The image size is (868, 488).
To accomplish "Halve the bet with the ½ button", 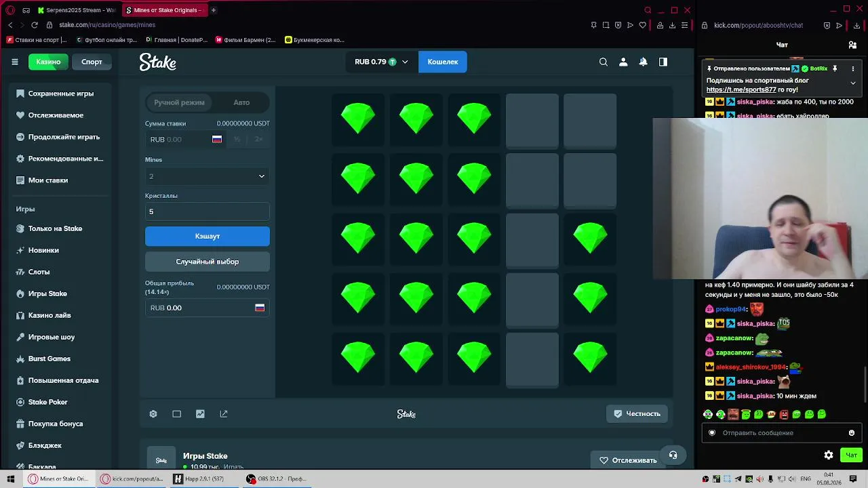I will pyautogui.click(x=237, y=139).
